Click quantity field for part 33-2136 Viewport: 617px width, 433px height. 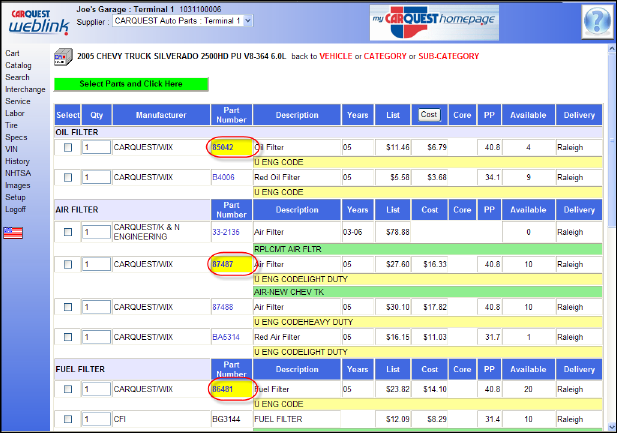[x=96, y=232]
